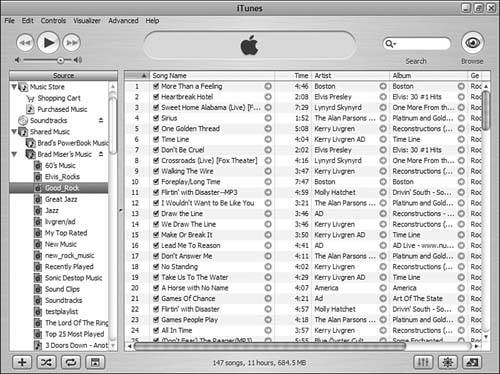Go back to the previous track
500x374 pixels.
(25, 43)
